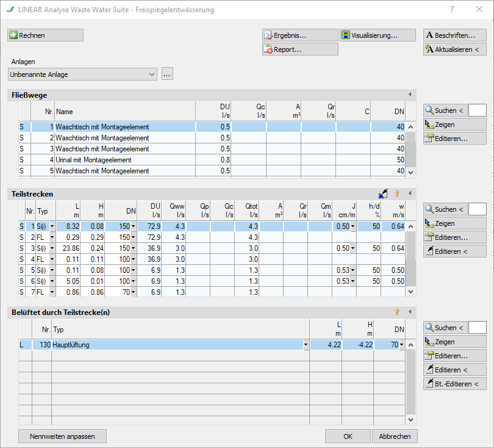Viewport: 494px width, 448px height.
Task: Close the Freispiegelentwässerung dialog window
Action: [479, 9]
